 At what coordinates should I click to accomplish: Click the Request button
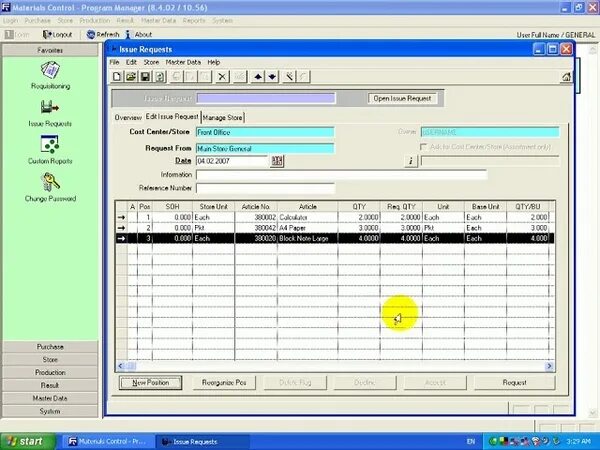pyautogui.click(x=514, y=382)
